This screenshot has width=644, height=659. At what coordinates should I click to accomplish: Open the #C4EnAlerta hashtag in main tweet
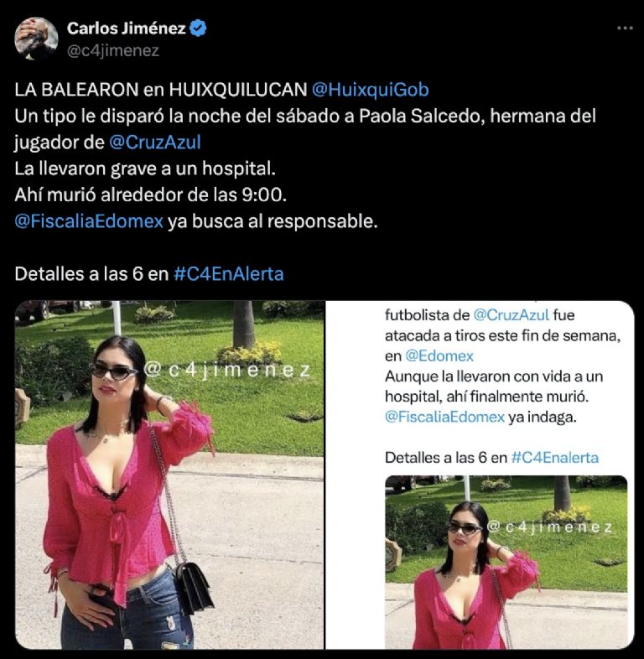tap(229, 273)
